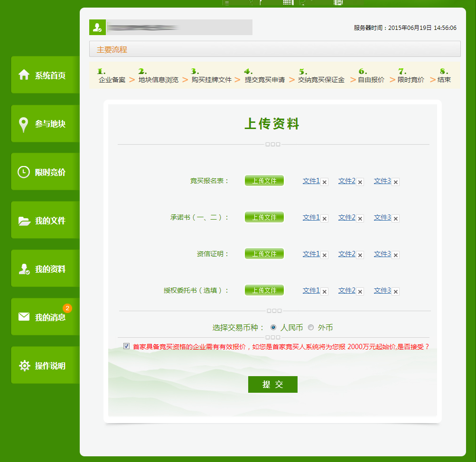Click 上传文件 for 授权委托书
Image resolution: width=476 pixels, height=462 pixels.
264,290
